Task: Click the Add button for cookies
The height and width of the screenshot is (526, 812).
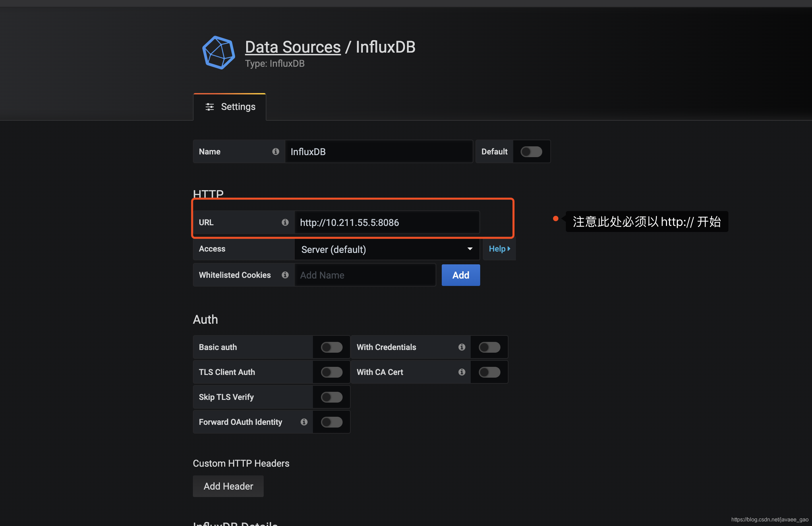Action: pyautogui.click(x=461, y=274)
